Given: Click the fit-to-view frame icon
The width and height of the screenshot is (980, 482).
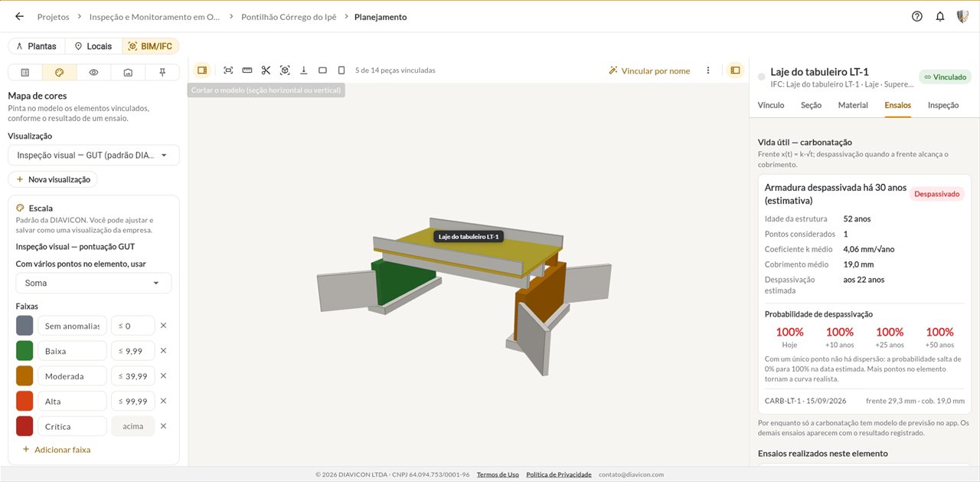Looking at the screenshot, I should pos(228,70).
